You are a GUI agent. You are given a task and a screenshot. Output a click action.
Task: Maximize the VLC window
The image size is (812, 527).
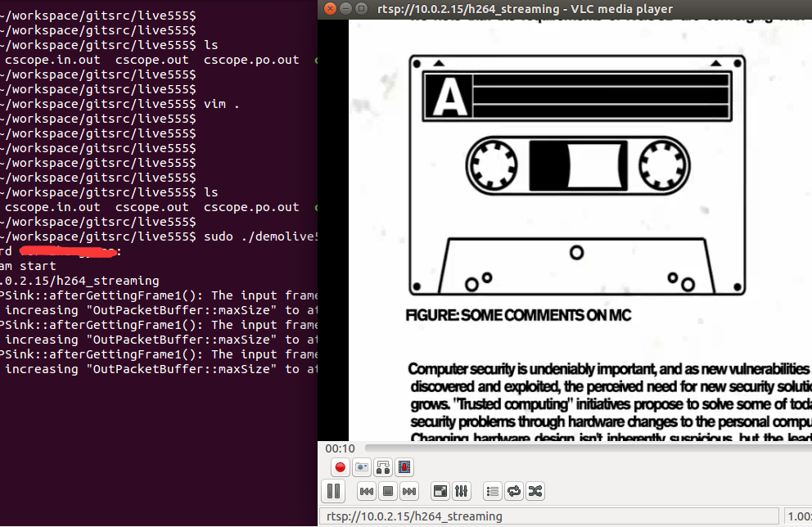tap(362, 8)
